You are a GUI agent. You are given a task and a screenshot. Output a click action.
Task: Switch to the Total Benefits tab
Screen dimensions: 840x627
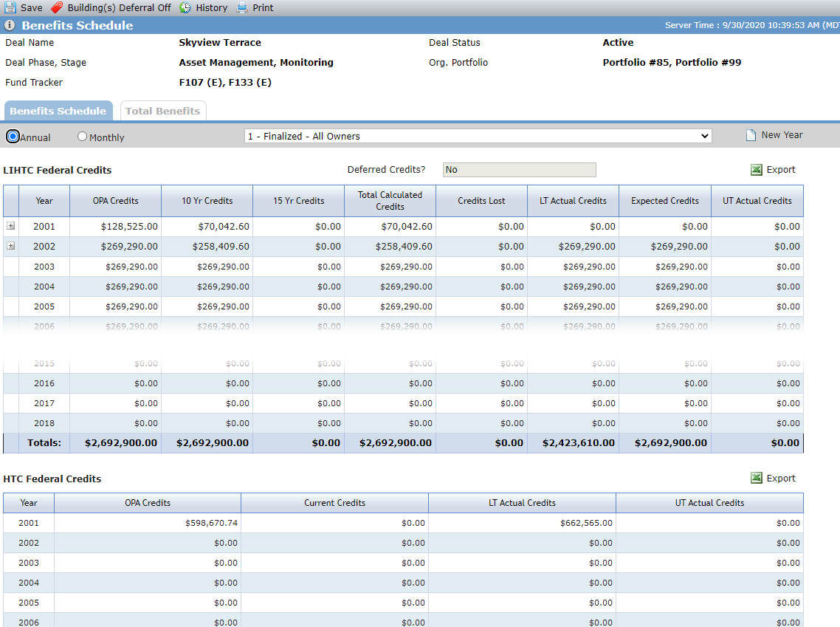[163, 111]
